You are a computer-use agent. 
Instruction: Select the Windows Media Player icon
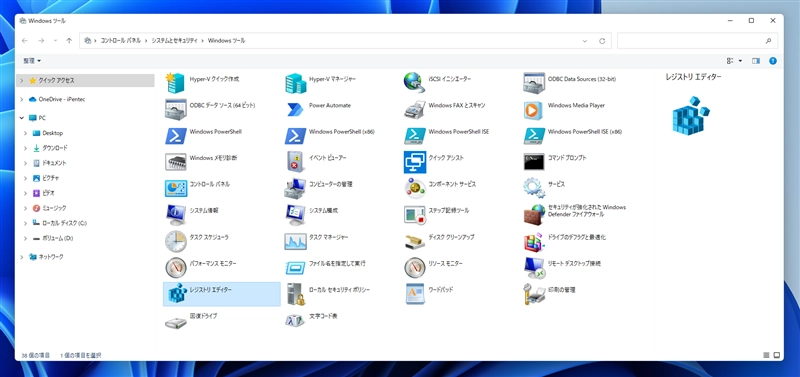point(534,109)
